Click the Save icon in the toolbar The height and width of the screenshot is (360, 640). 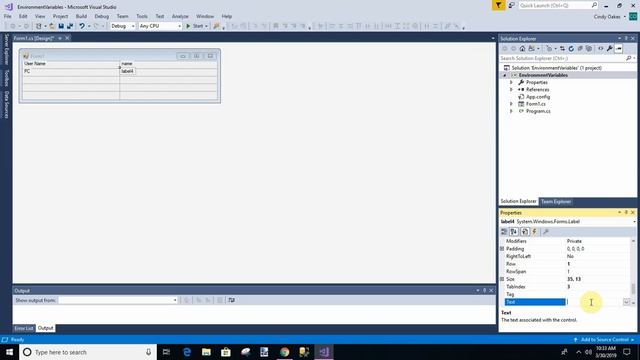point(61,26)
